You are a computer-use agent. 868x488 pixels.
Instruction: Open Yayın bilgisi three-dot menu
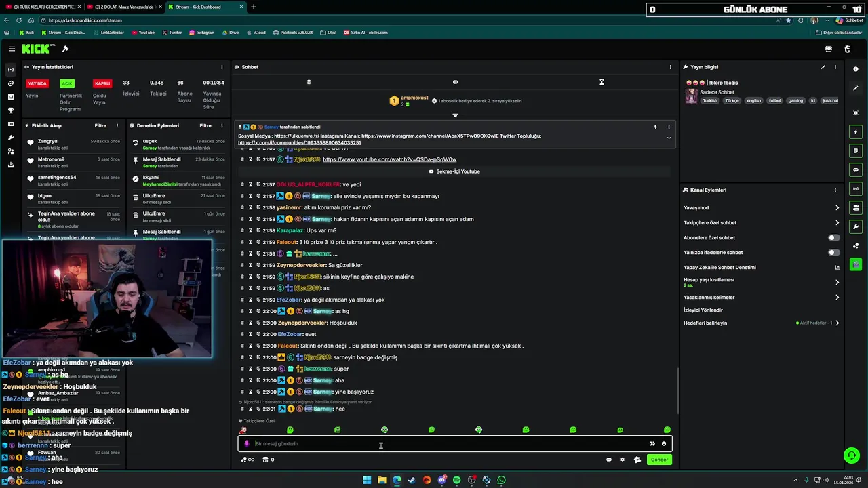pyautogui.click(x=835, y=67)
